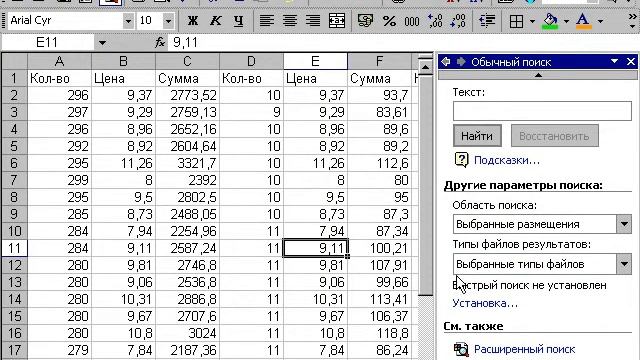Go back in the search task pane
640x360 pixels.
click(446, 62)
